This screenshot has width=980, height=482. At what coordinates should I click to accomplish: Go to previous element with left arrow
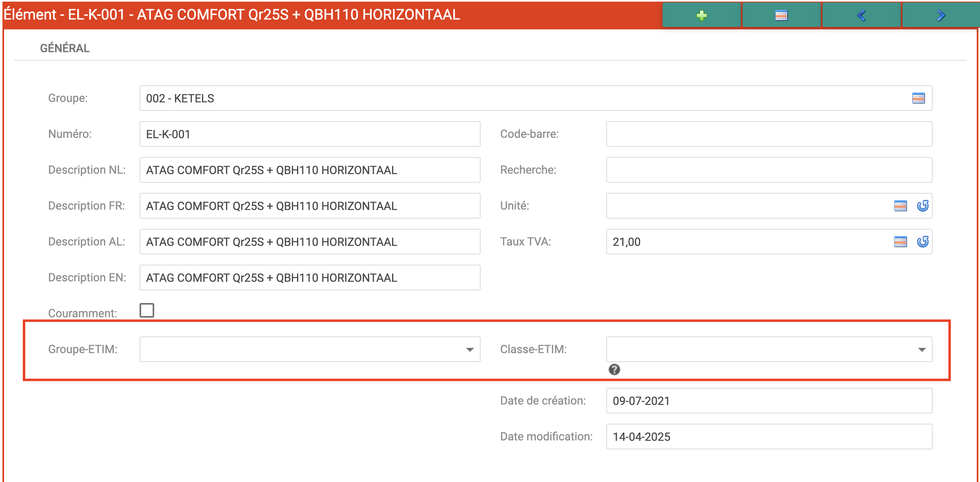coord(861,15)
